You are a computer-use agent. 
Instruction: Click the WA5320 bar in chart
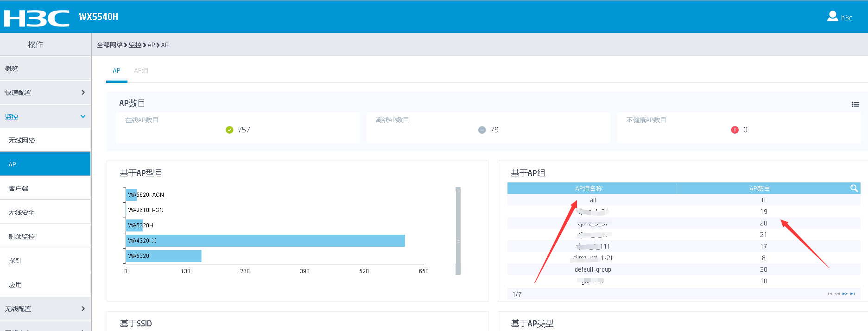point(164,256)
